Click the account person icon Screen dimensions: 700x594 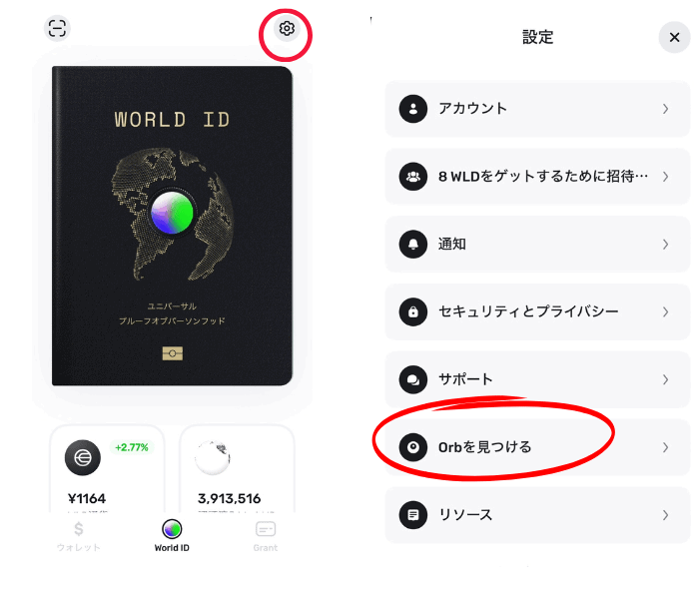413,109
